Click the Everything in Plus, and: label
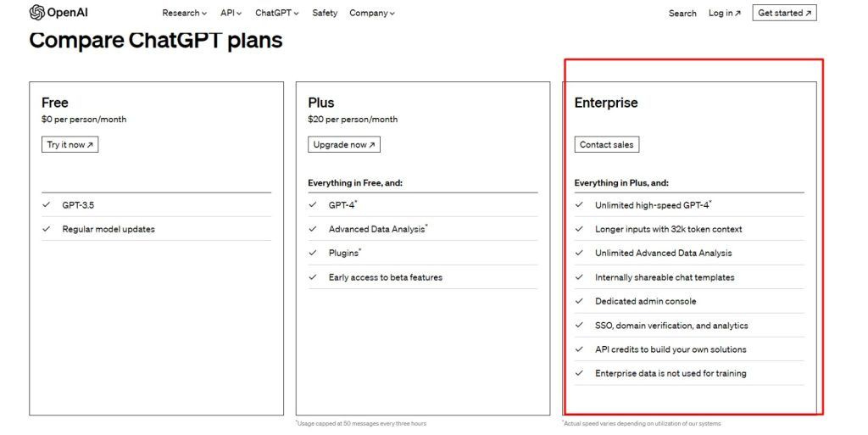This screenshot has height=435, width=868. pos(621,182)
